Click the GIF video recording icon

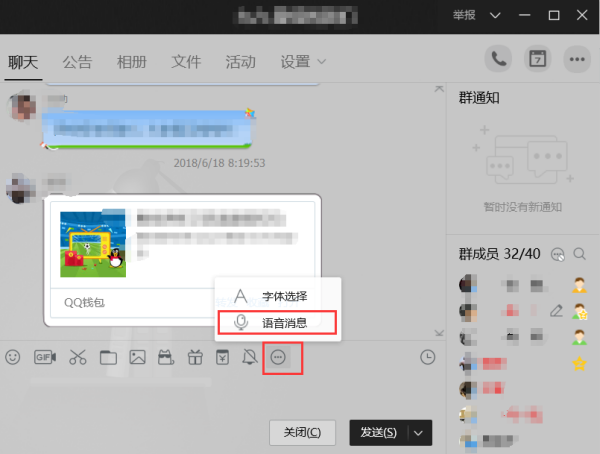[x=45, y=357]
